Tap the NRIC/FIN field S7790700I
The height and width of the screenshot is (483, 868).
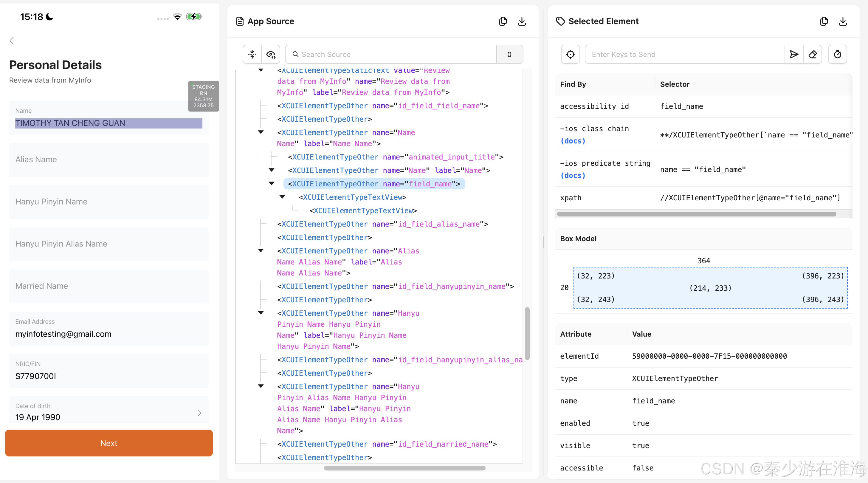[109, 371]
